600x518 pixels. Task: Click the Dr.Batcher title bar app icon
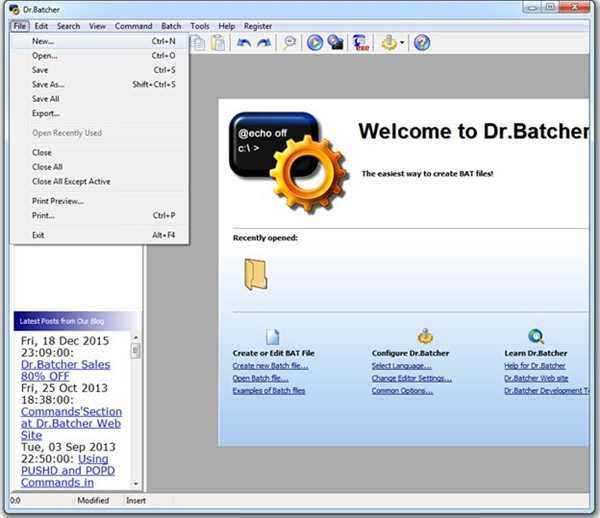click(14, 10)
